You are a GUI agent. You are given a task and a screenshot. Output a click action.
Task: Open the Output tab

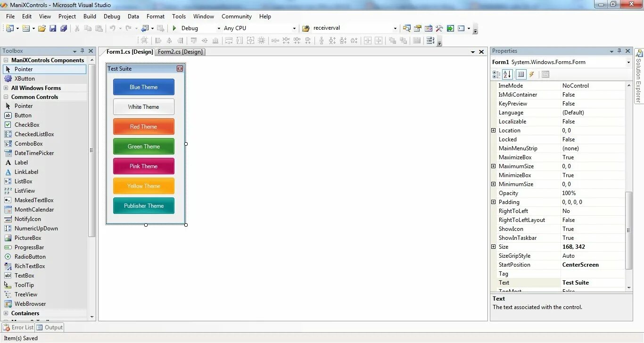[50, 327]
